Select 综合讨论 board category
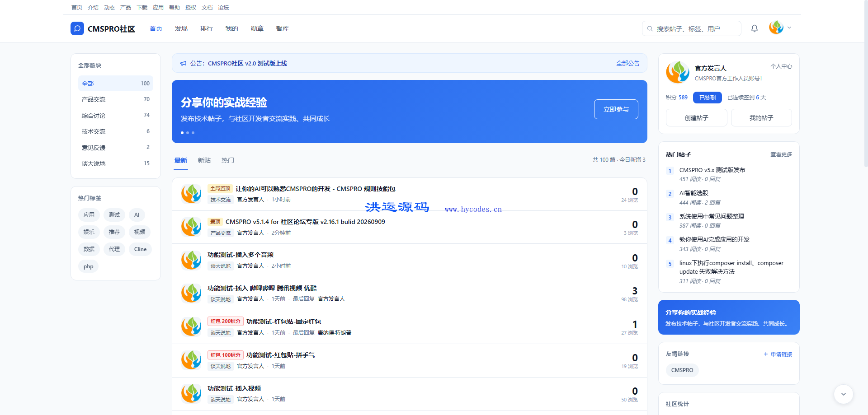Screen dimensions: 868x415 click(x=116, y=116)
